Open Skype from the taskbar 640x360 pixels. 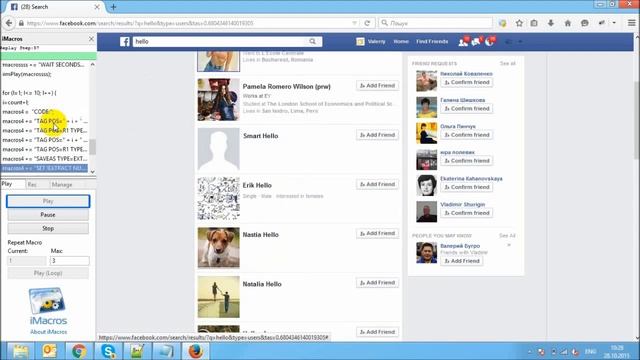[108, 351]
